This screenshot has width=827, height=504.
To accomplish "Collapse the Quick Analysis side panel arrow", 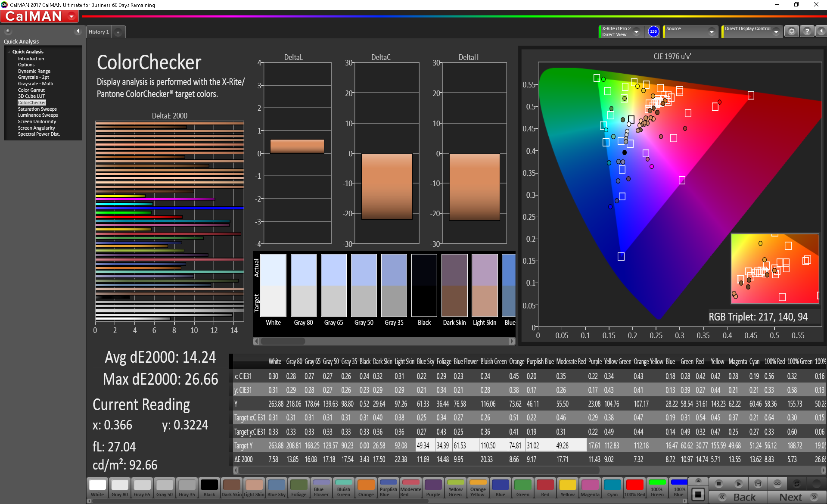I will click(x=78, y=31).
